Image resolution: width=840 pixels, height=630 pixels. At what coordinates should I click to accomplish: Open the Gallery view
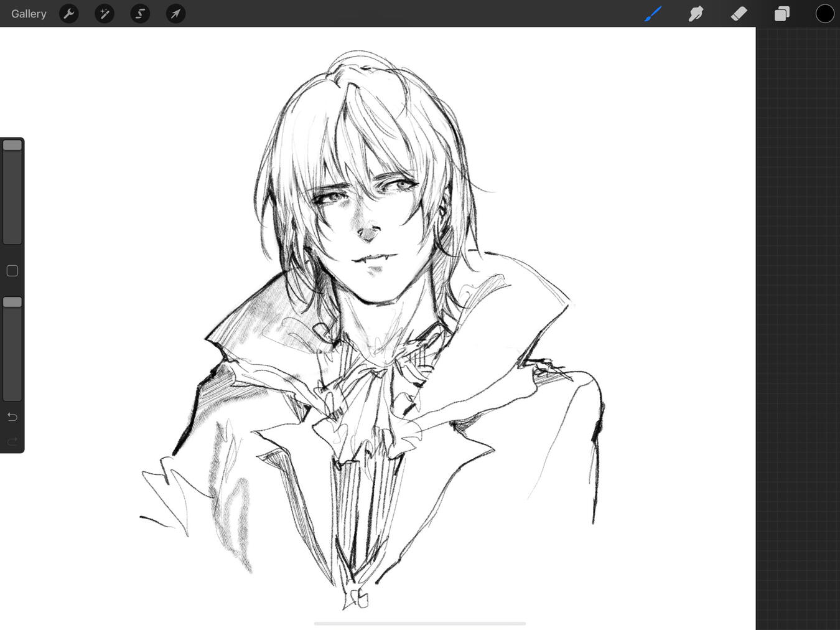tap(29, 14)
